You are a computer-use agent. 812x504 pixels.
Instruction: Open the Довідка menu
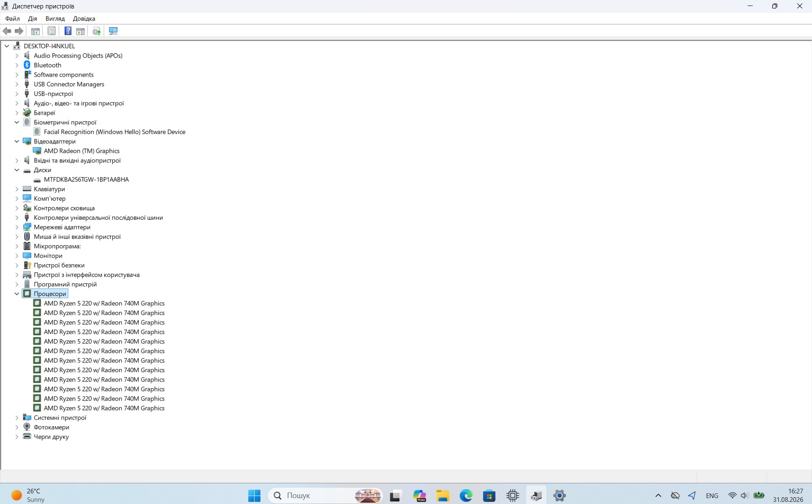pyautogui.click(x=84, y=19)
